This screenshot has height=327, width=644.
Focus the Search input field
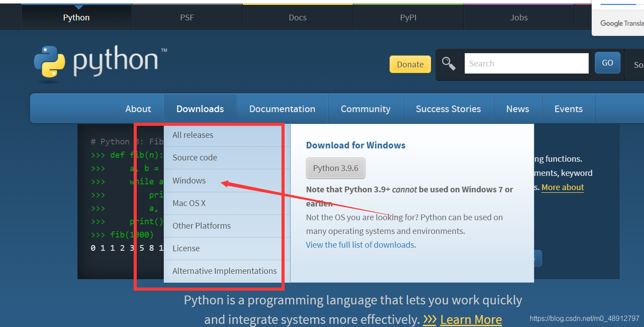click(527, 63)
